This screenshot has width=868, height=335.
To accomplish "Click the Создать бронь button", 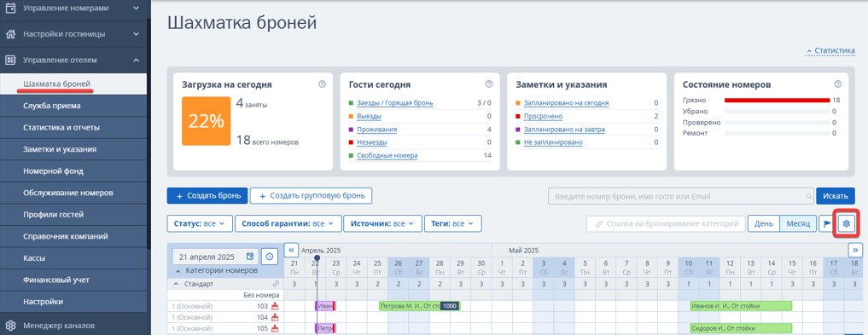I will pos(207,196).
